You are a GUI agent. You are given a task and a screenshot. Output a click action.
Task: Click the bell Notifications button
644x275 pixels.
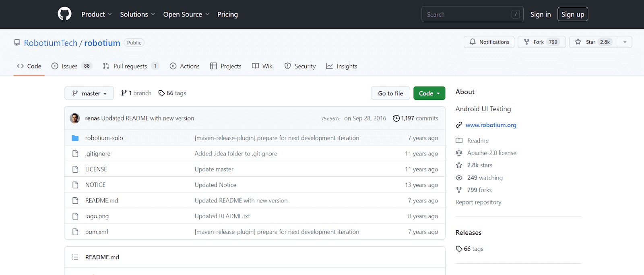point(489,42)
